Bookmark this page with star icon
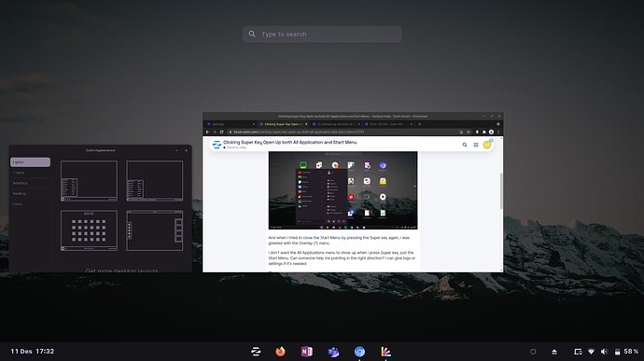This screenshot has width=644, height=361. click(x=469, y=132)
